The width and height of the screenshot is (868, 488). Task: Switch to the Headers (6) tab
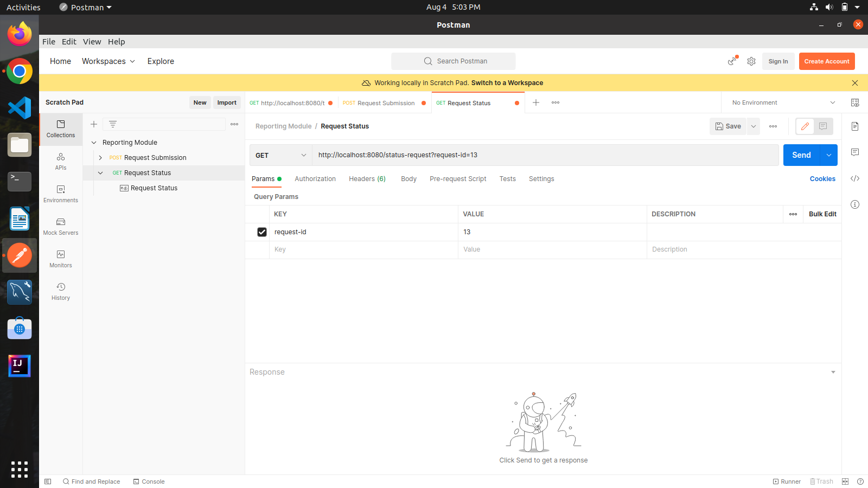click(x=367, y=179)
